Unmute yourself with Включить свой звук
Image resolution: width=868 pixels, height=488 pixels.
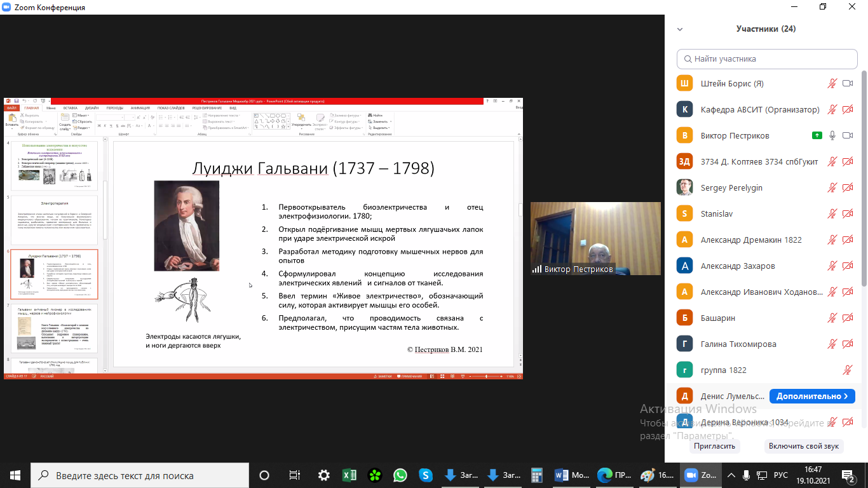[804, 446]
